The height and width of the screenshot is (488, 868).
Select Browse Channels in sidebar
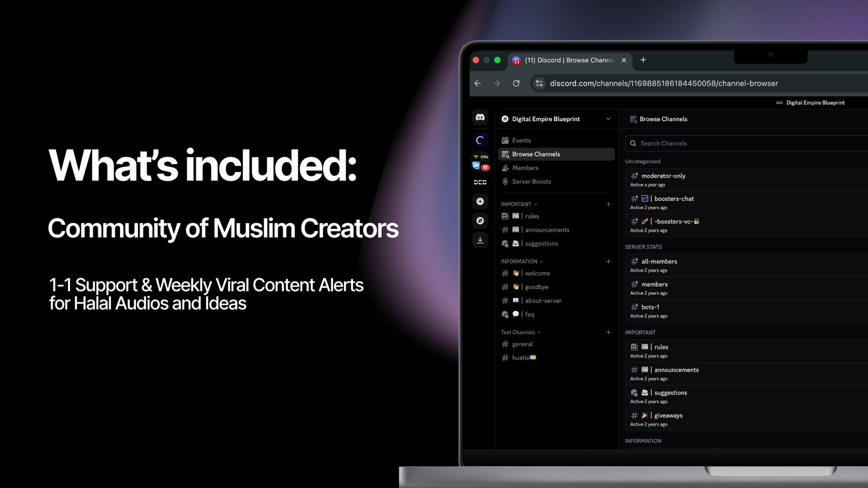tap(556, 154)
